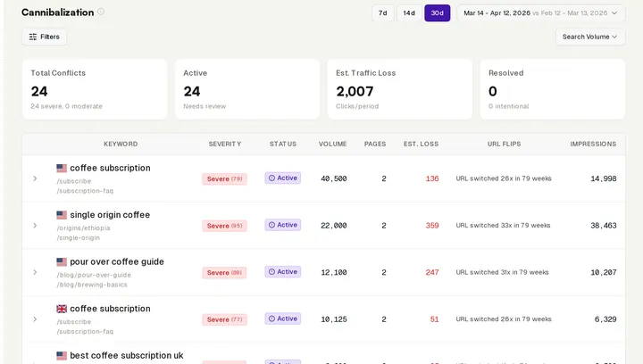Click the Severe (95) badge
Image resolution: width=643 pixels, height=364 pixels.
coord(224,226)
